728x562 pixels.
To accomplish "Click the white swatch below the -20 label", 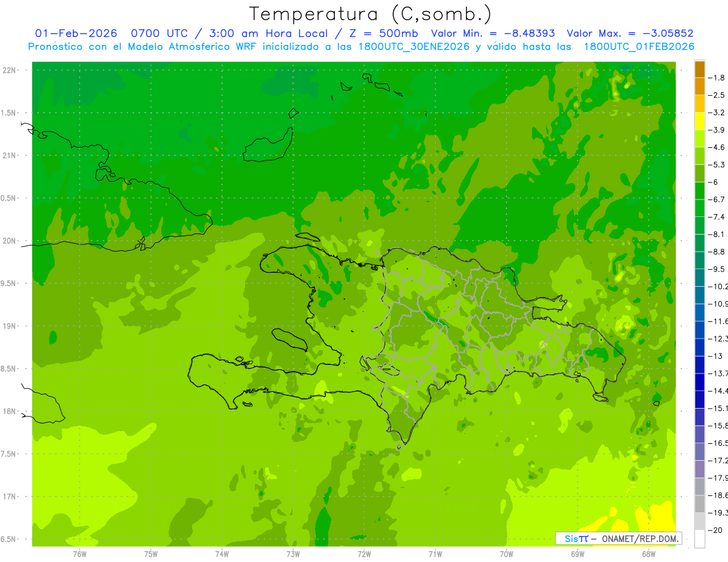I will coord(699,539).
